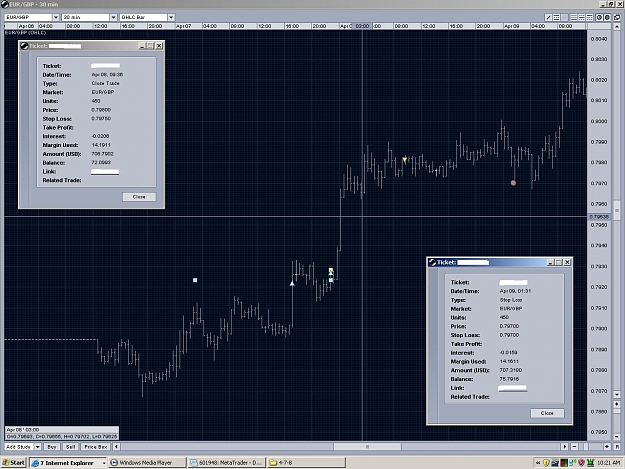
Task: Click the 0.79636 crosshair price label
Action: 599,217
